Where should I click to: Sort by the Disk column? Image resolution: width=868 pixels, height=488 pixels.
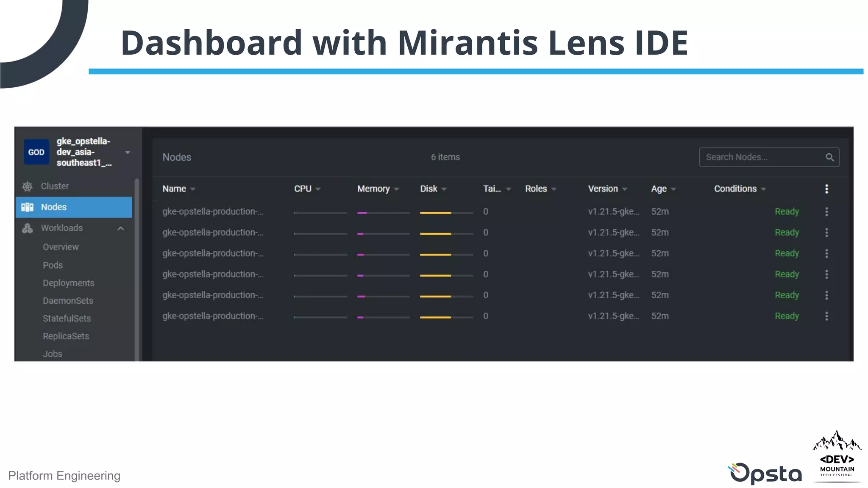click(433, 189)
